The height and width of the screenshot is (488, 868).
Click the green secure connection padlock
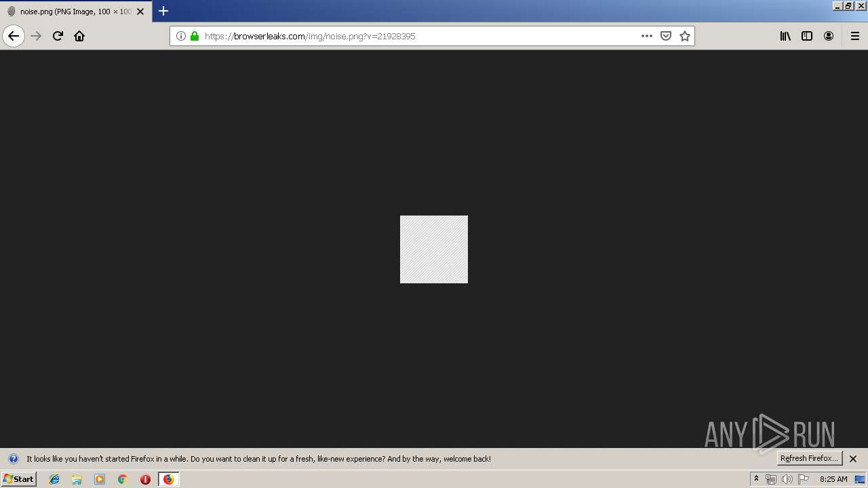(195, 36)
